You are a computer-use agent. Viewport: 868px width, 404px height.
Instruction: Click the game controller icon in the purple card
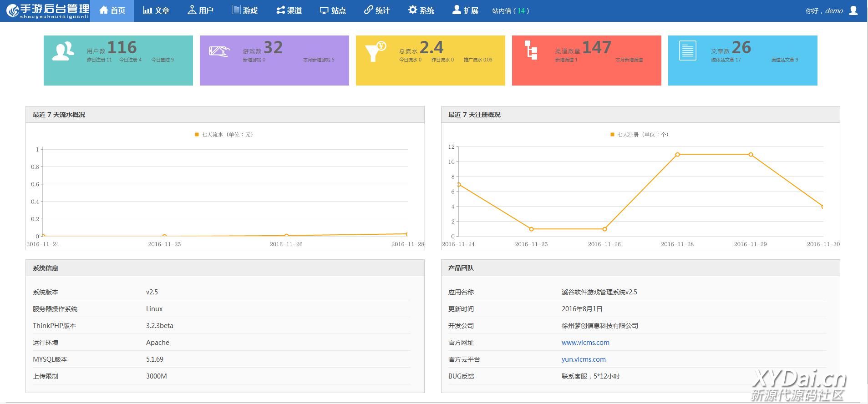pos(219,51)
